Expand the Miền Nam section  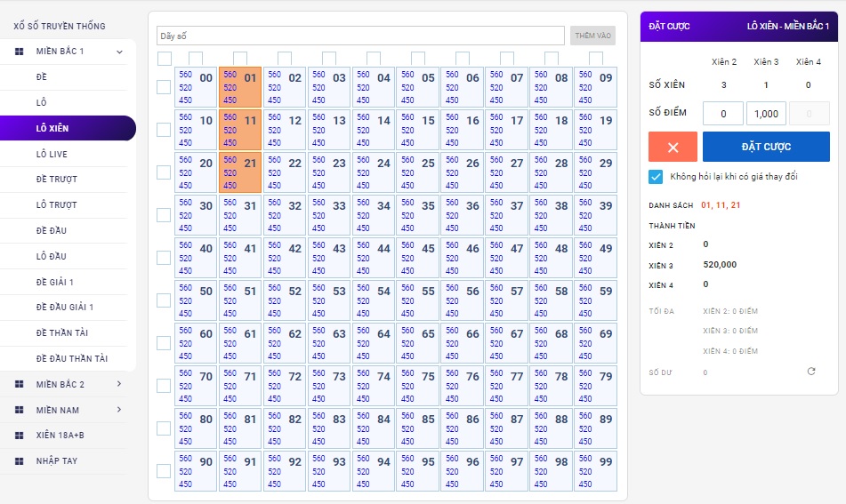[119, 410]
